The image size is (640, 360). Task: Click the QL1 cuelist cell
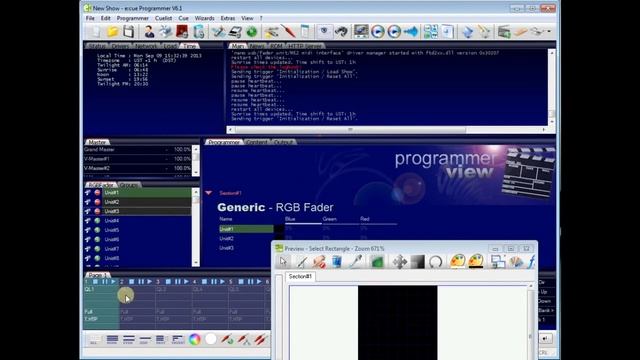coord(101,289)
